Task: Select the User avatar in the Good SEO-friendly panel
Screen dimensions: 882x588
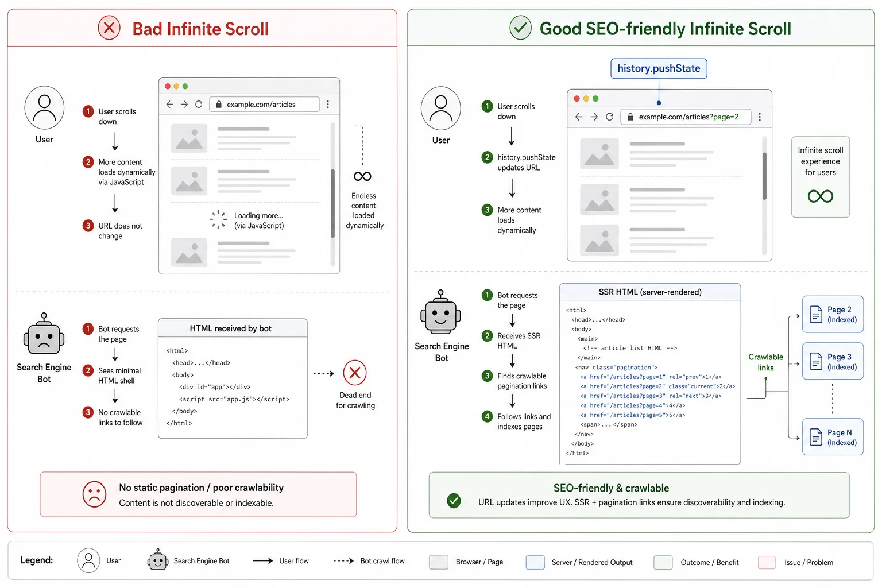Action: click(441, 108)
